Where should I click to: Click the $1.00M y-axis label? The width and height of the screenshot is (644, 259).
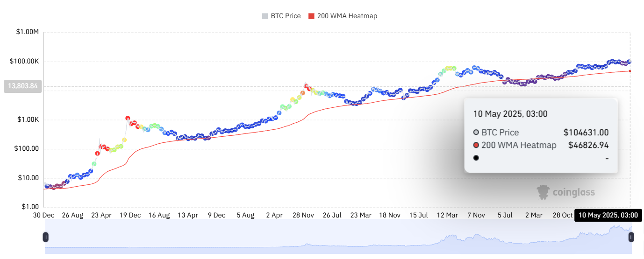coord(27,32)
